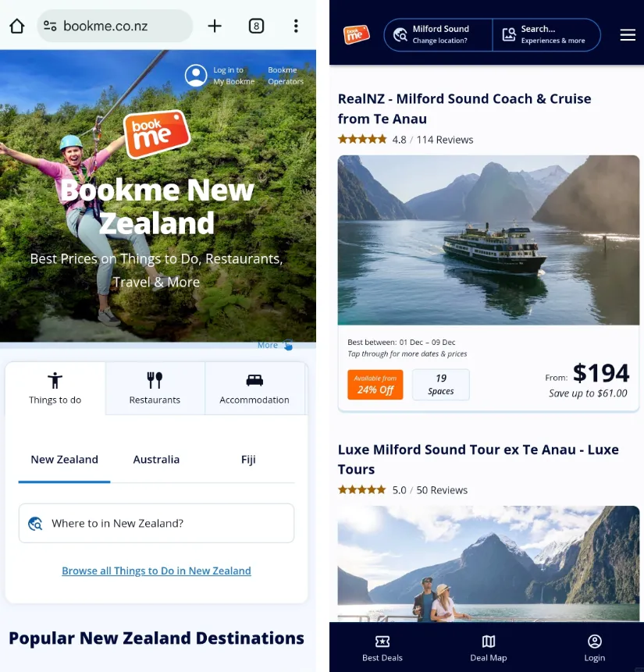The height and width of the screenshot is (672, 644).
Task: Click Browse all Things to Do link
Action: pos(156,571)
